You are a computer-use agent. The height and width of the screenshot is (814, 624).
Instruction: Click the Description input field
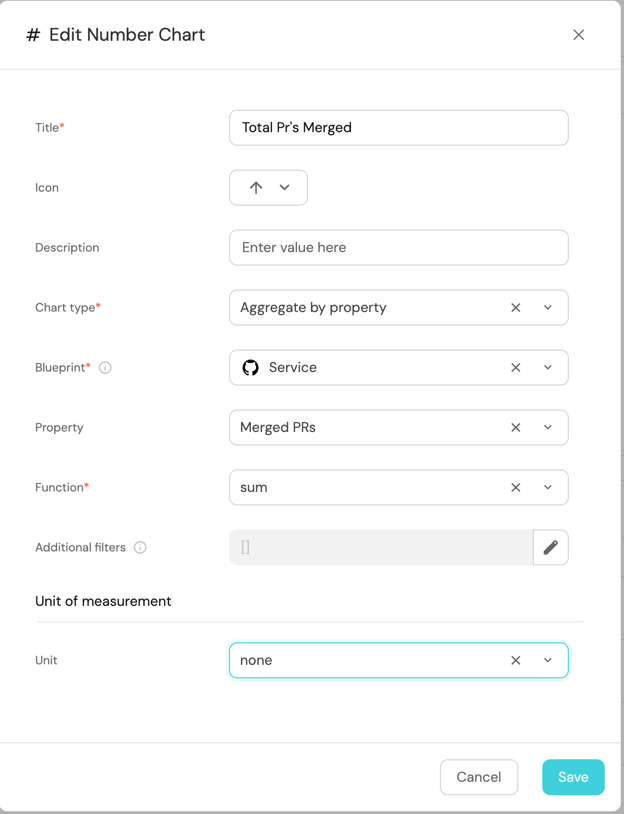398,248
